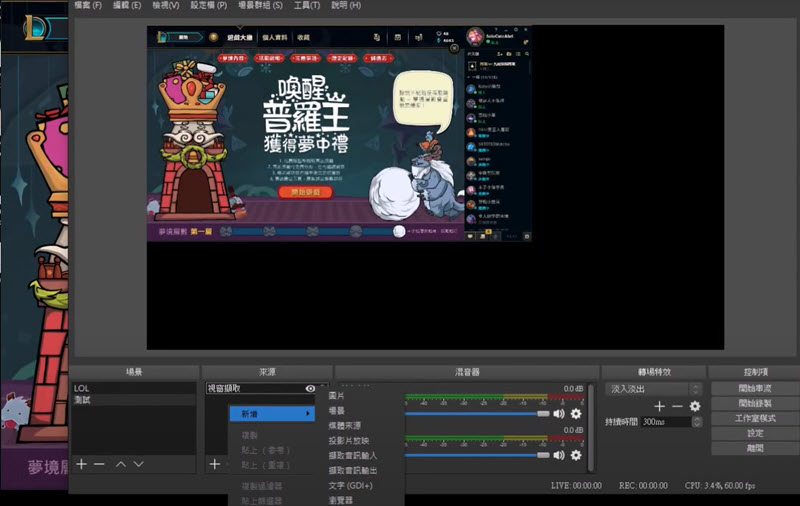The width and height of the screenshot is (800, 506).
Task: Choose 媒體來源 from the add source submenu
Action: [x=344, y=425]
